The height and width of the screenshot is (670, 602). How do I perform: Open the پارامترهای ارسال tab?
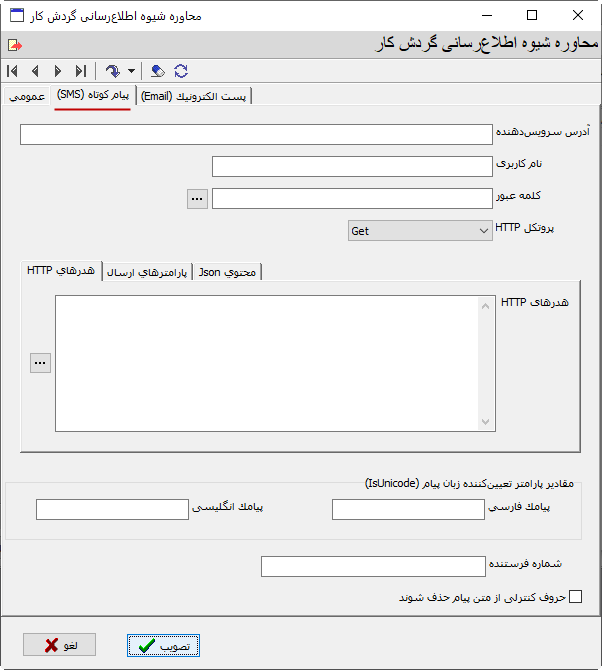[x=147, y=272]
